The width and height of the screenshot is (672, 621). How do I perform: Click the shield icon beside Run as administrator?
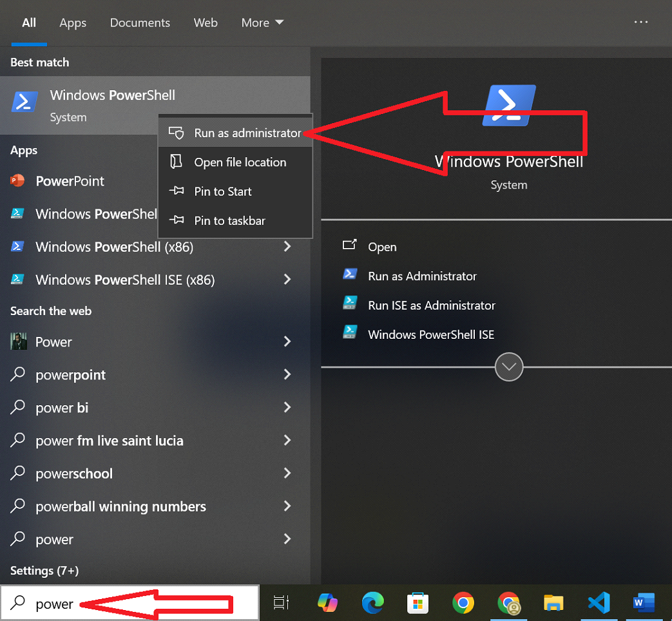click(176, 133)
